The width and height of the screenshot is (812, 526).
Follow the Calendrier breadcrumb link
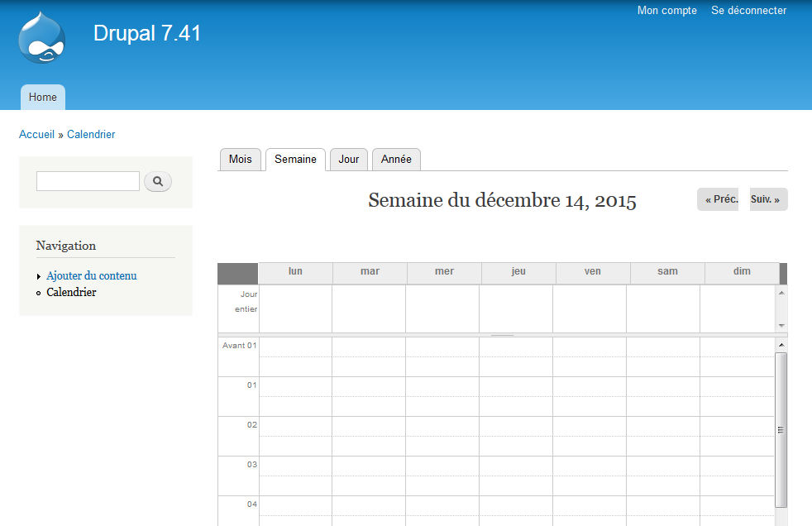[91, 134]
